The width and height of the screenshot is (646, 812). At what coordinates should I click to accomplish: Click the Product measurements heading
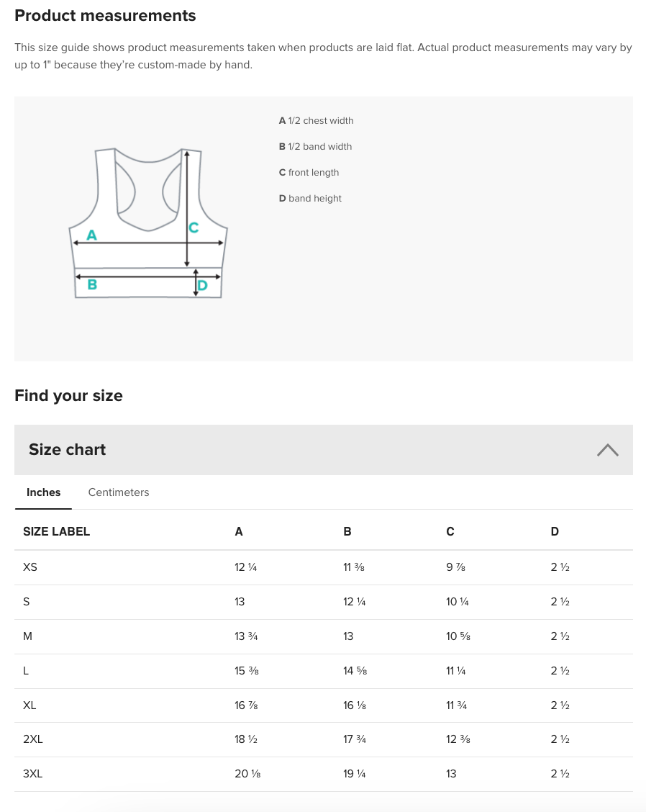tap(105, 15)
